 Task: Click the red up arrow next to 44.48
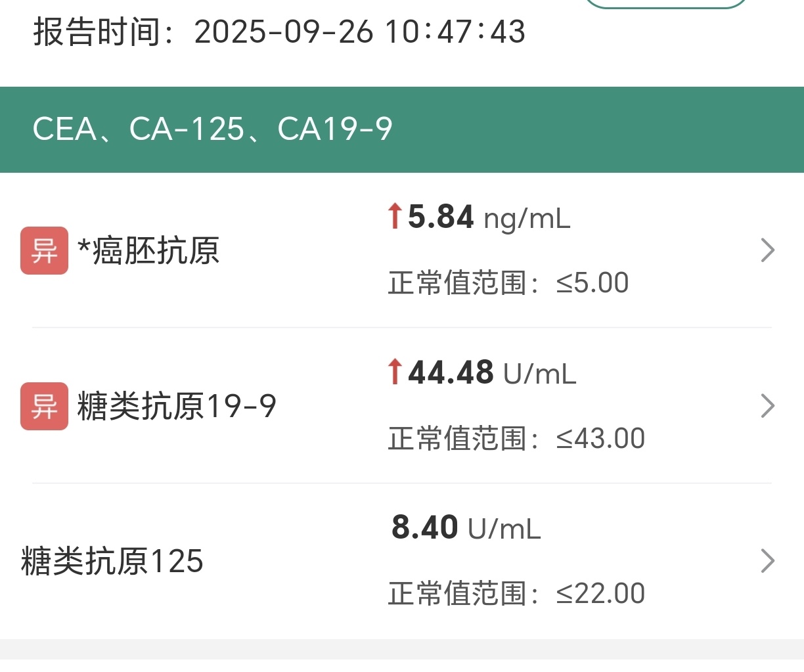pyautogui.click(x=395, y=372)
